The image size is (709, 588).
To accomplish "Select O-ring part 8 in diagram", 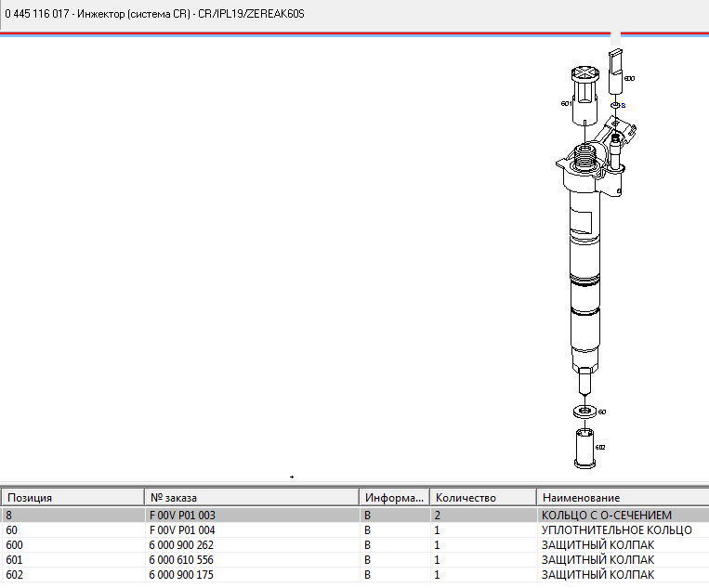I will 614,106.
